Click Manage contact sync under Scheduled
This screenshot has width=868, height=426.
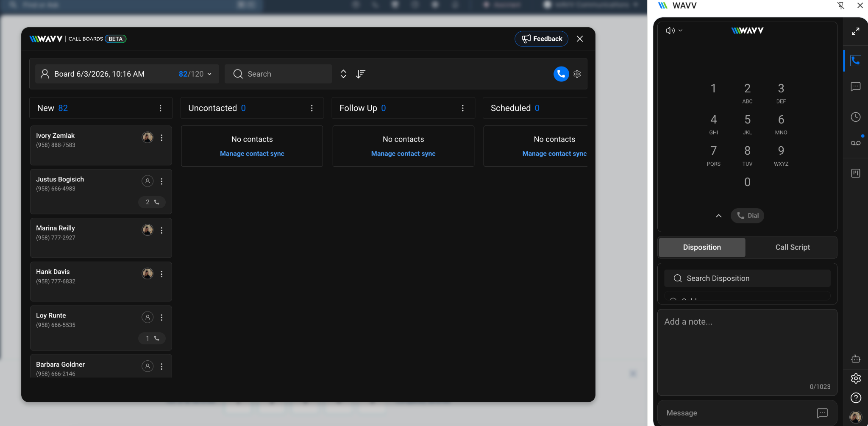pyautogui.click(x=554, y=153)
